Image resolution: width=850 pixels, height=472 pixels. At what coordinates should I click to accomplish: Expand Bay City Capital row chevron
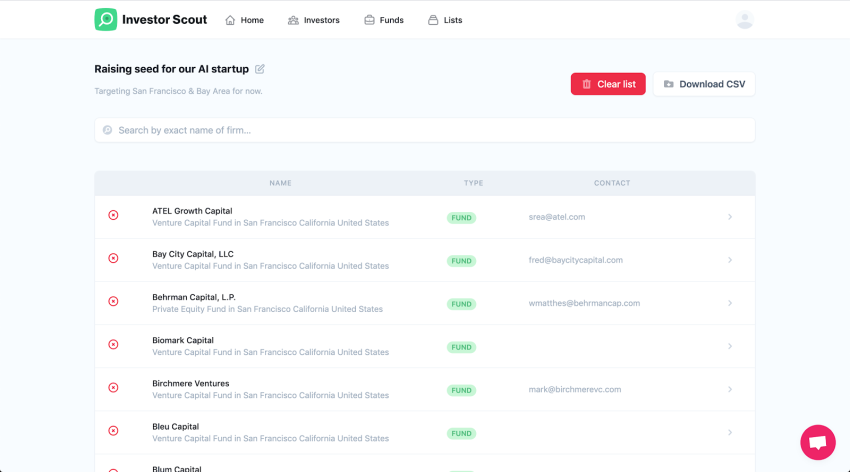point(730,260)
